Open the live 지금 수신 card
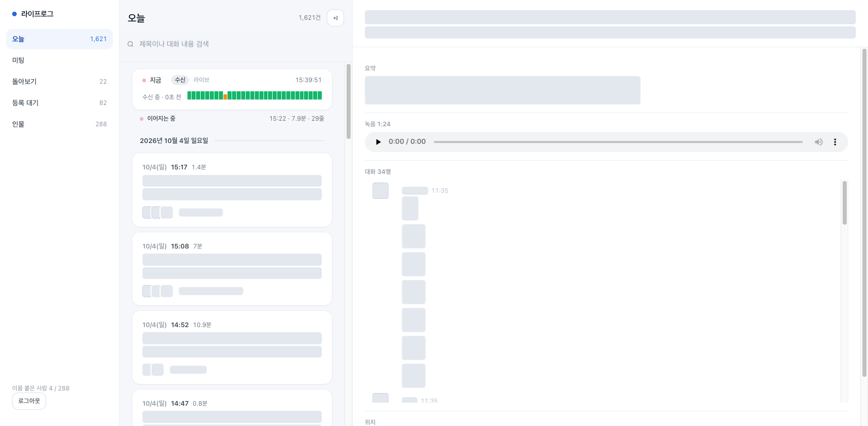The image size is (868, 426). [x=232, y=89]
